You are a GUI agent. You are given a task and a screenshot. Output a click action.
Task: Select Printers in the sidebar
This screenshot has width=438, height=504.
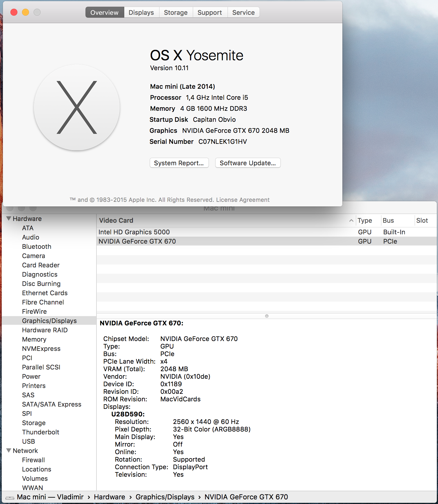pyautogui.click(x=34, y=386)
